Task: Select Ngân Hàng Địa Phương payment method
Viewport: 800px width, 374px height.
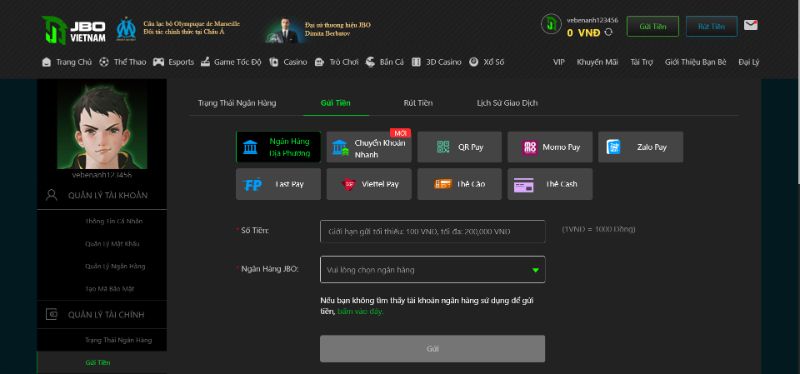Action: 279,147
